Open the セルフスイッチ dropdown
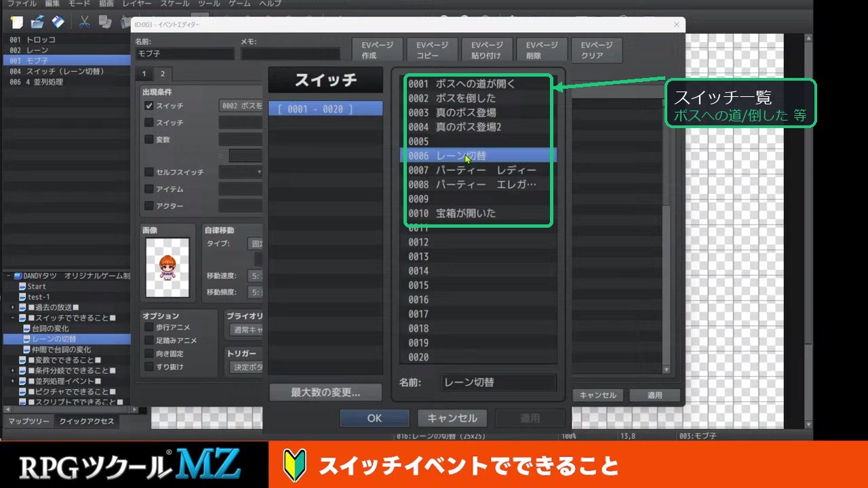This screenshot has height=488, width=868. (x=241, y=172)
